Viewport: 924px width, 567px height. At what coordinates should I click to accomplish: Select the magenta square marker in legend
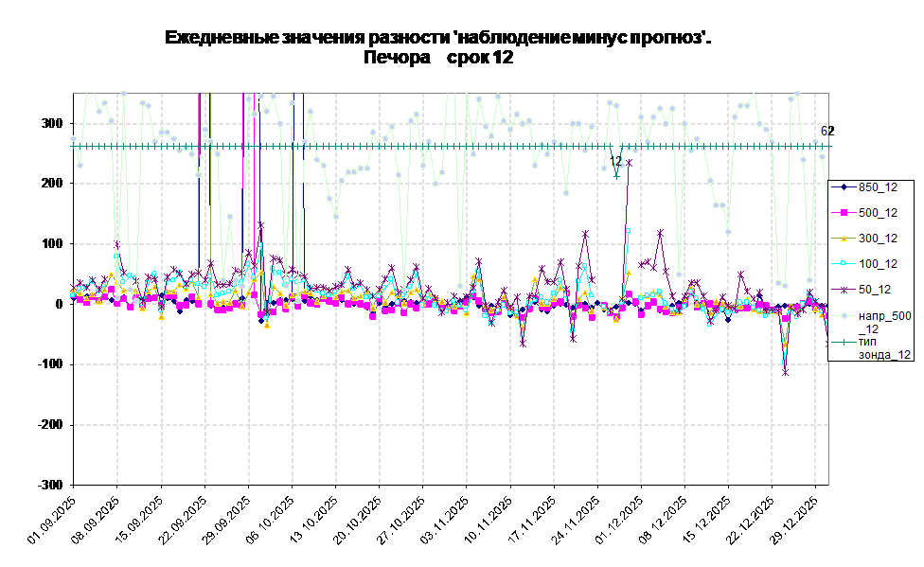coord(843,213)
